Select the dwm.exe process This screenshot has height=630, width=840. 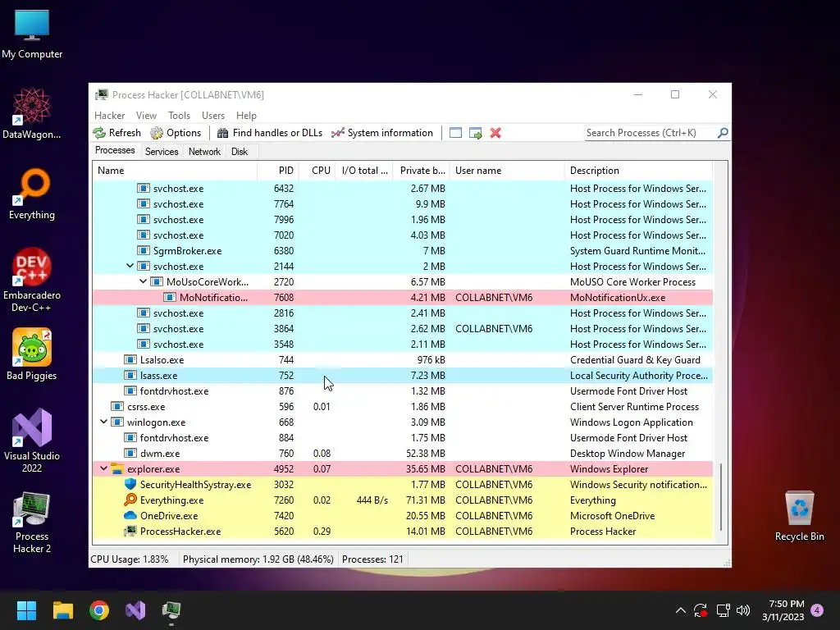point(402,453)
